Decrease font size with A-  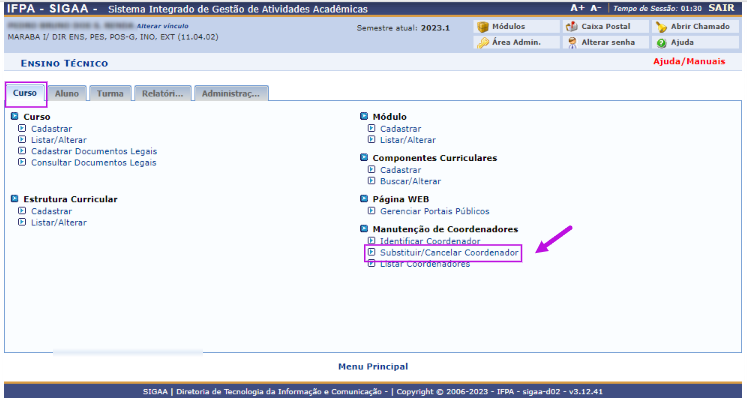[x=596, y=8]
